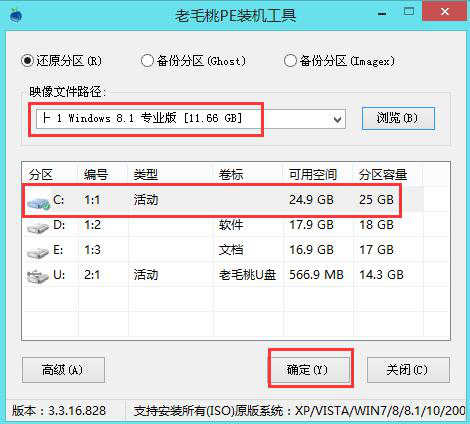The image size is (470, 424).
Task: Click the 文档 volume label
Action: [x=231, y=250]
